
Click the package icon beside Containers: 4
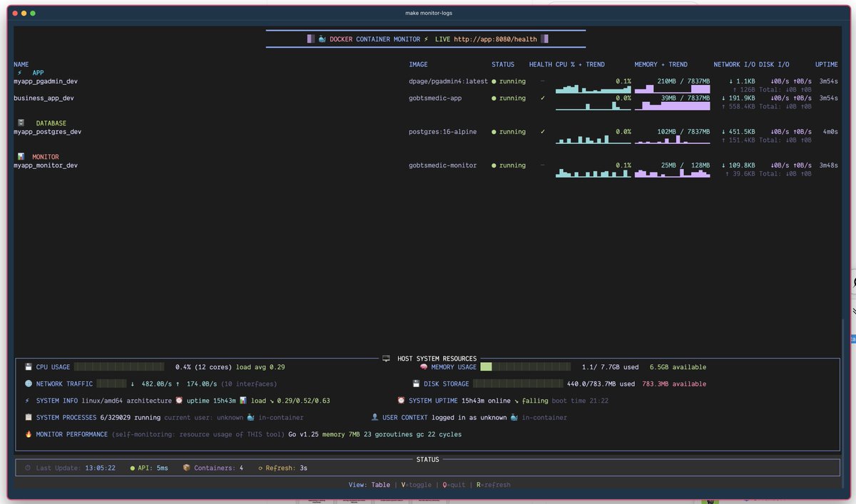click(186, 468)
